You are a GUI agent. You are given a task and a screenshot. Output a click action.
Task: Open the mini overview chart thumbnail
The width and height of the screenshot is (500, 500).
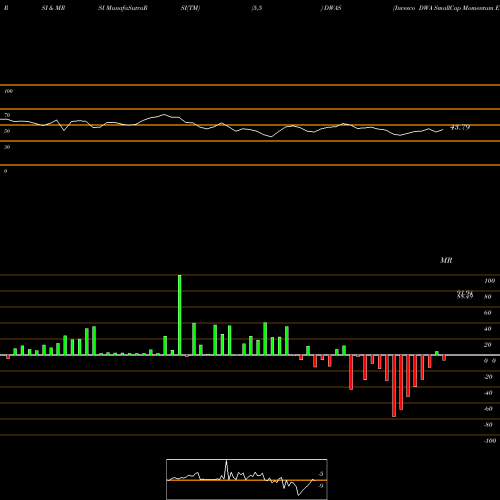(x=247, y=479)
